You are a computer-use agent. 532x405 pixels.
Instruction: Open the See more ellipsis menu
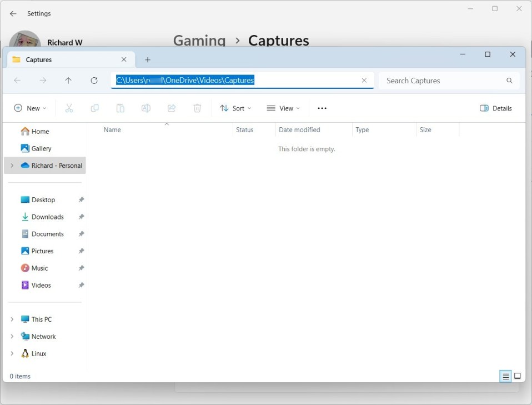tap(322, 108)
